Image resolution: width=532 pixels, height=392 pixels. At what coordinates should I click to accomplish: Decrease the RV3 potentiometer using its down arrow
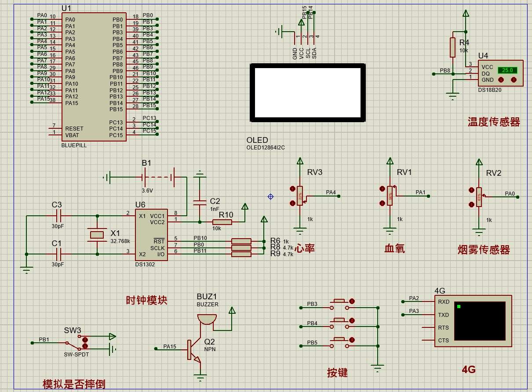tap(293, 203)
